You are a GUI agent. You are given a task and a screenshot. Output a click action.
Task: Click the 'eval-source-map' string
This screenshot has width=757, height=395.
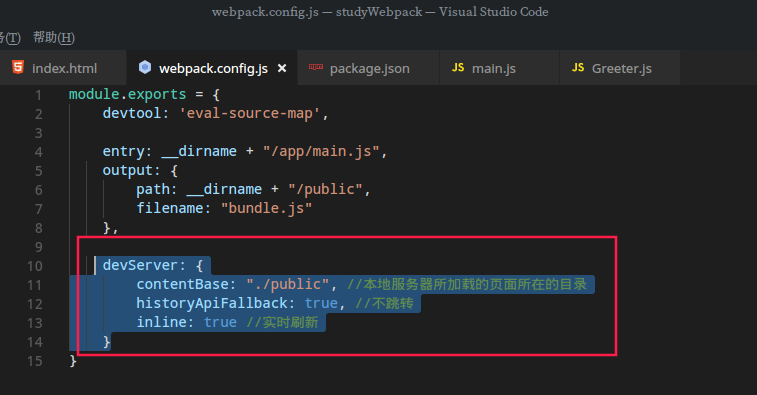[250, 113]
